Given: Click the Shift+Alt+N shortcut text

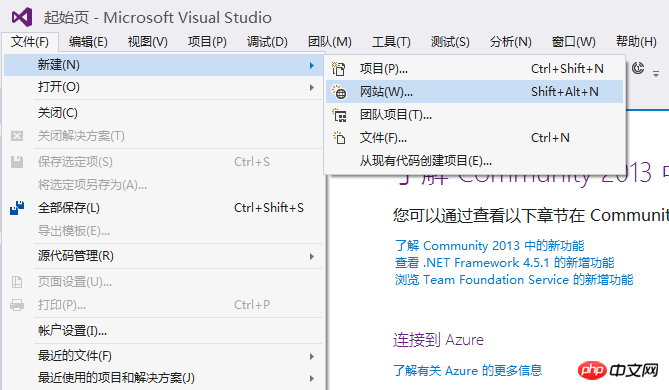Looking at the screenshot, I should [x=564, y=92].
